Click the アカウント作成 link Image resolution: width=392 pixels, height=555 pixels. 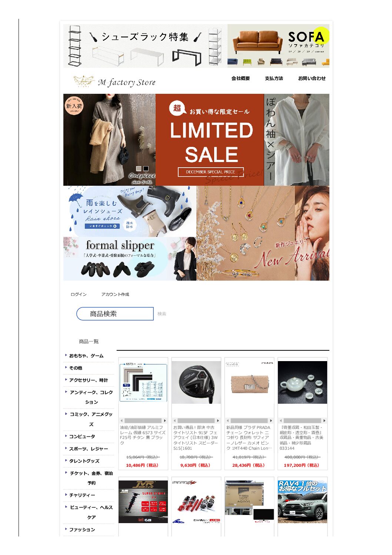115,294
